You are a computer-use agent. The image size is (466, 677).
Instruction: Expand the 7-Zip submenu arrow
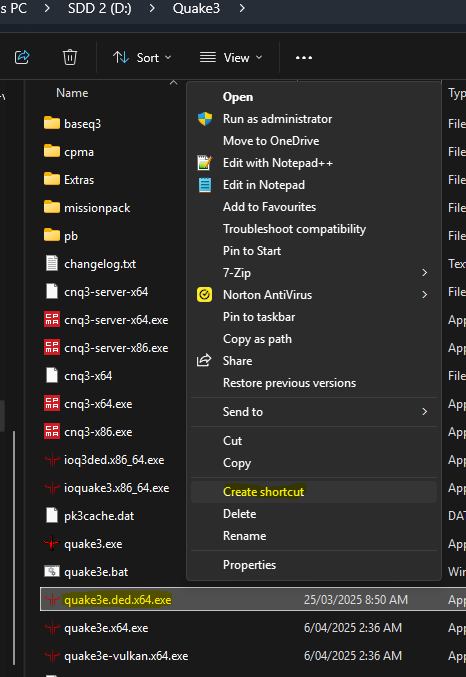(x=425, y=273)
